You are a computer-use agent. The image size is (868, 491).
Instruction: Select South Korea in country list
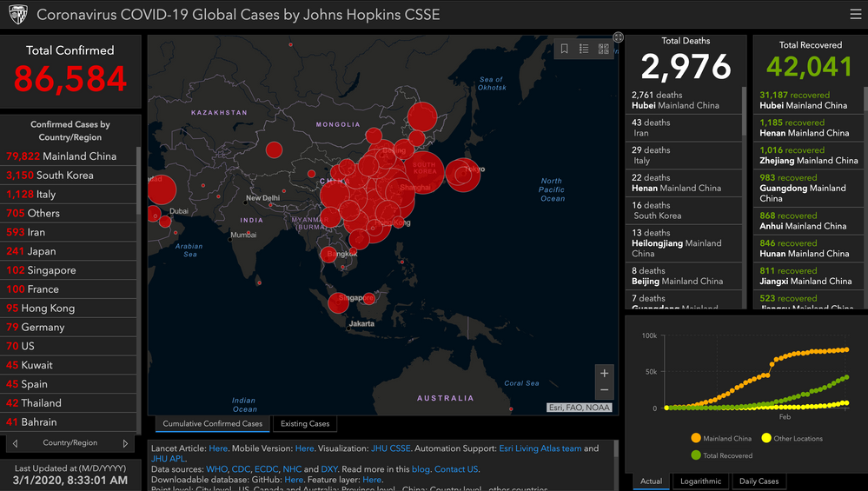click(69, 176)
